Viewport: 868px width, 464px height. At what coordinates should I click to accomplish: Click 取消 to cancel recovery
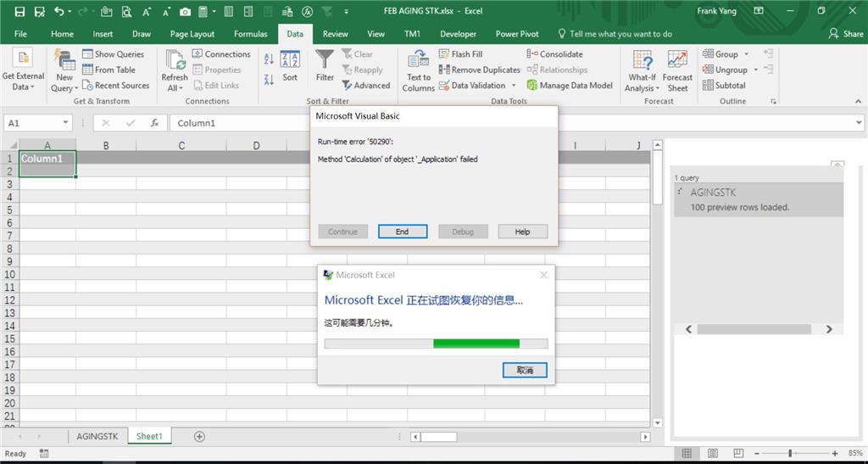(525, 371)
